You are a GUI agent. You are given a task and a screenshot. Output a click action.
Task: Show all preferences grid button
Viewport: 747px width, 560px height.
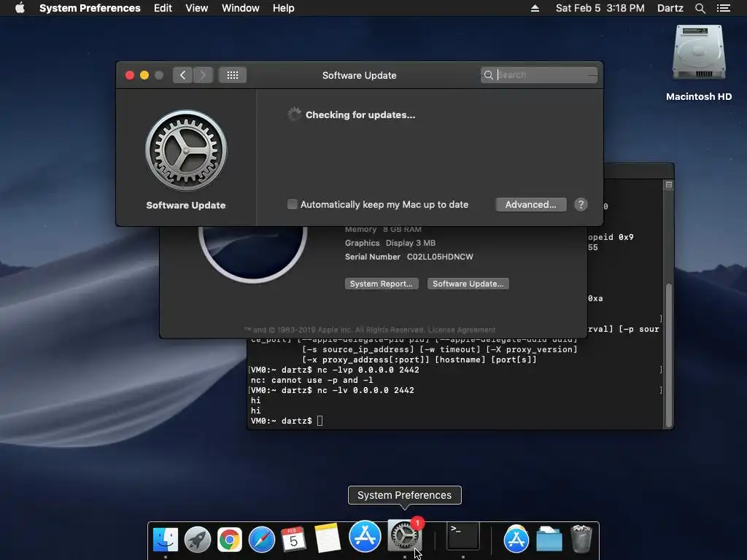click(x=233, y=75)
